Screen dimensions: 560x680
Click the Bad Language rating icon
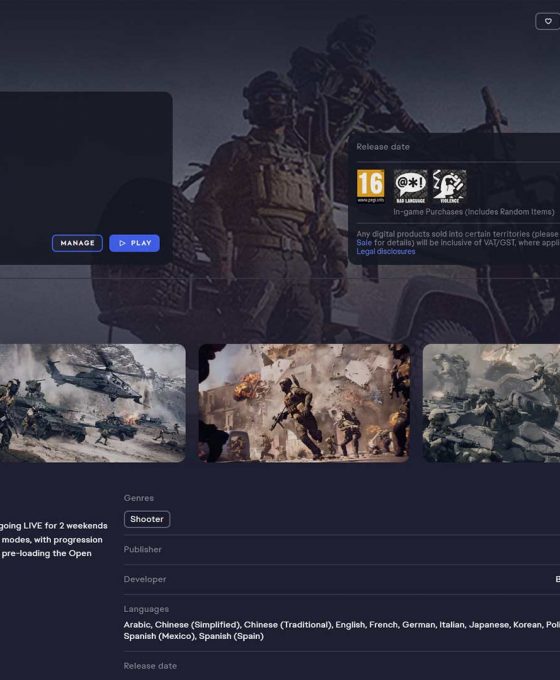click(410, 186)
